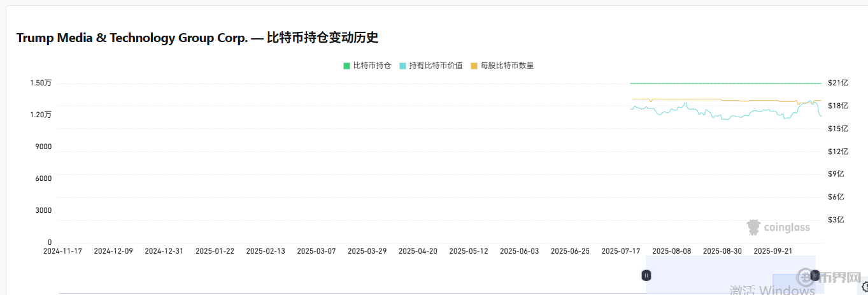Click the 2025-01-22 date axis label
Screen dimensions: 868x295
coord(215,251)
